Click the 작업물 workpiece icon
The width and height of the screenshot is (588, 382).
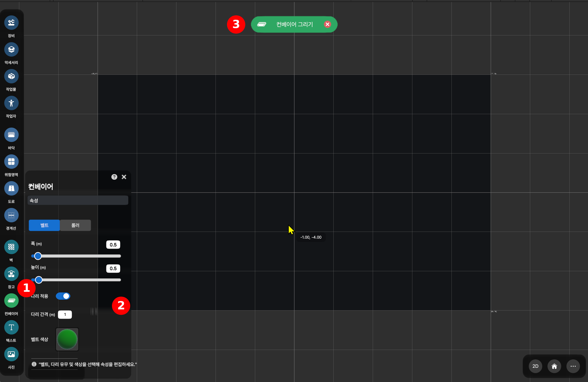tap(11, 76)
